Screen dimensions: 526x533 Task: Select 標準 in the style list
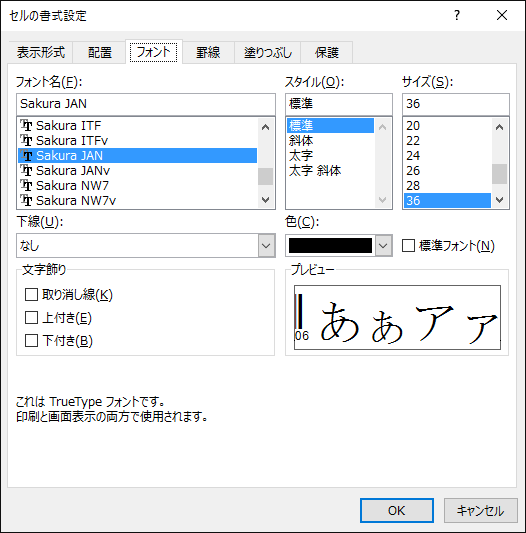[x=330, y=125]
